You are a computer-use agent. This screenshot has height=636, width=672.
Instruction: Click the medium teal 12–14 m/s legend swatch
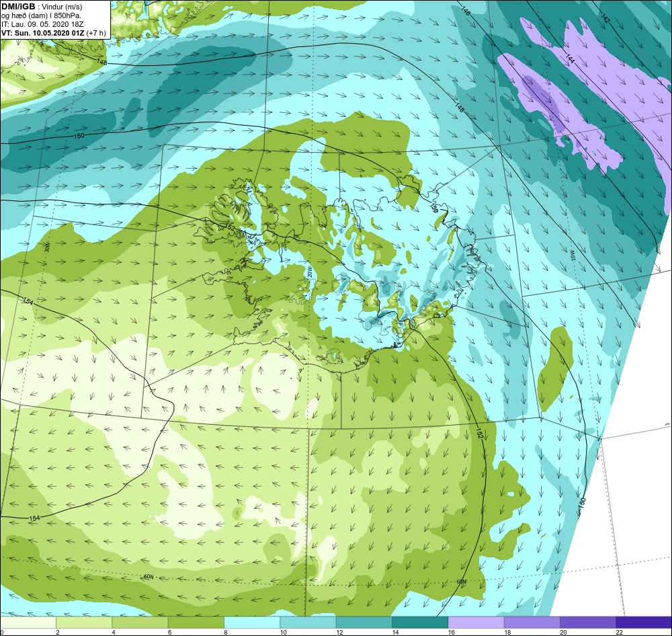[364, 622]
